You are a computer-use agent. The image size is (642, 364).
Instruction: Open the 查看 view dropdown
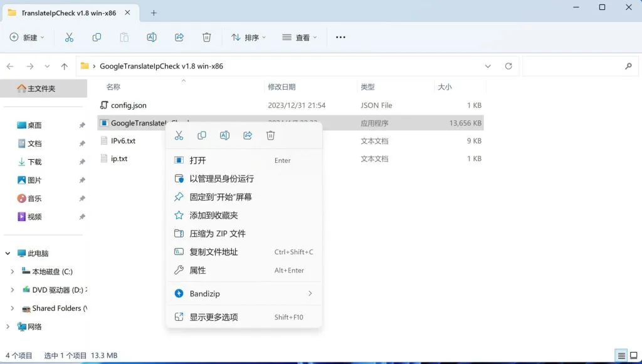300,38
